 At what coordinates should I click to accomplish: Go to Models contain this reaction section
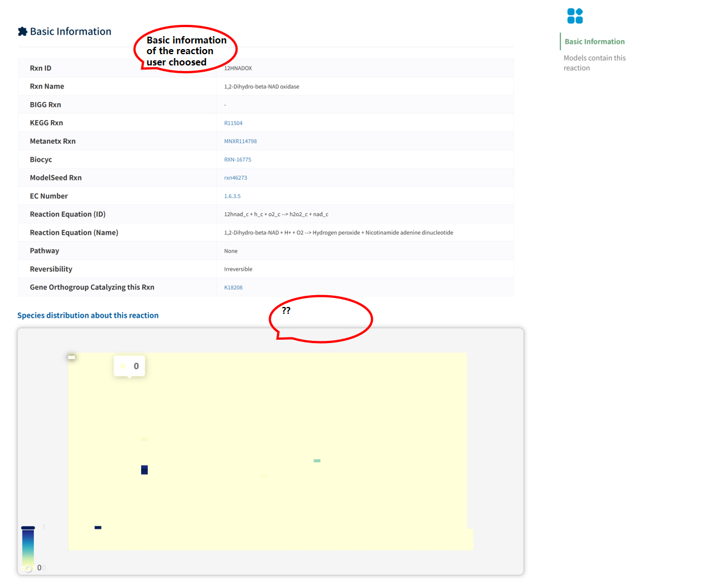(594, 63)
